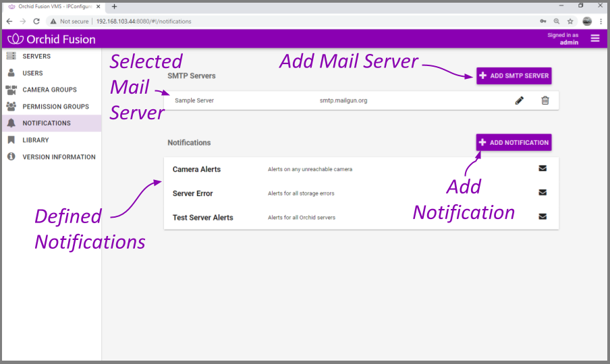This screenshot has height=364, width=610.
Task: Add a new notification
Action: coord(514,143)
